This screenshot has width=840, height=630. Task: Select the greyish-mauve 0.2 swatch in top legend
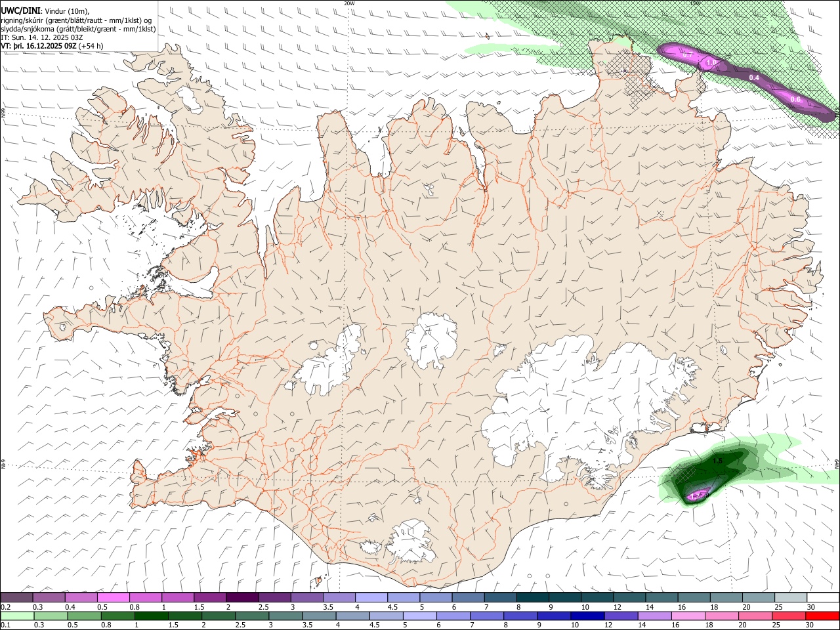point(17,598)
